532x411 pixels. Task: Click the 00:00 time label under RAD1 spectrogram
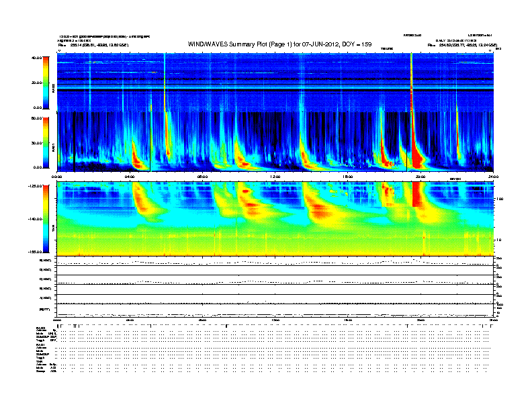click(56, 177)
